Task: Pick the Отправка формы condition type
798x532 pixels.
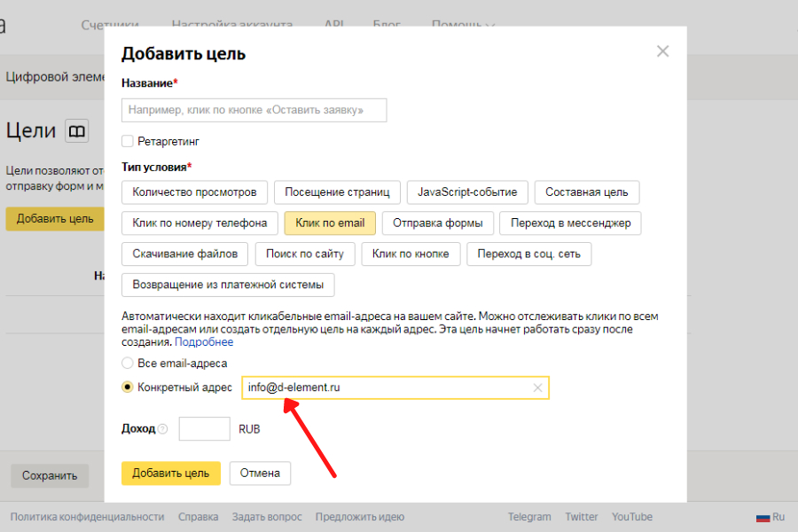Action: click(x=437, y=223)
